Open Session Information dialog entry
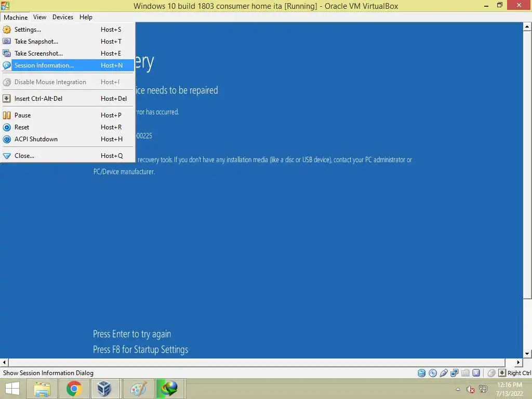 (68, 65)
